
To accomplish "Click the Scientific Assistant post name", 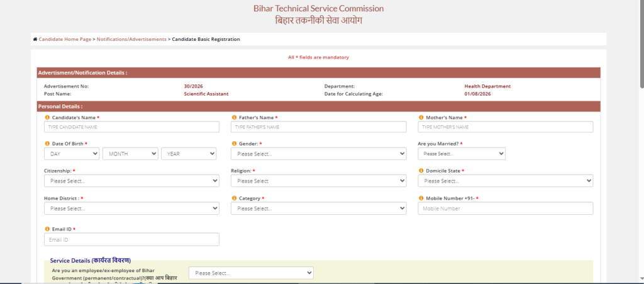I will pos(206,94).
